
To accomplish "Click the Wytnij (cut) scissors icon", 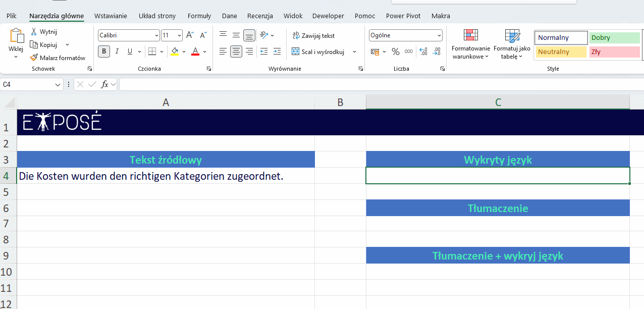I will coord(34,32).
